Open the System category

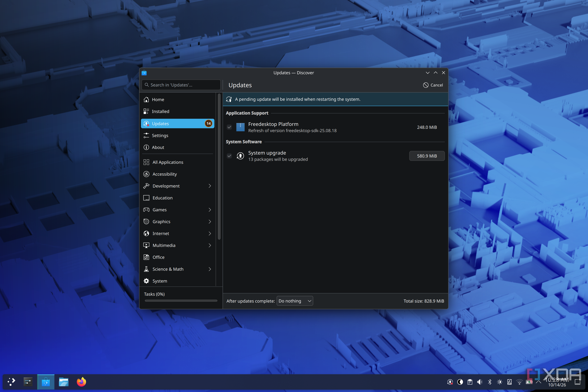[x=178, y=281]
